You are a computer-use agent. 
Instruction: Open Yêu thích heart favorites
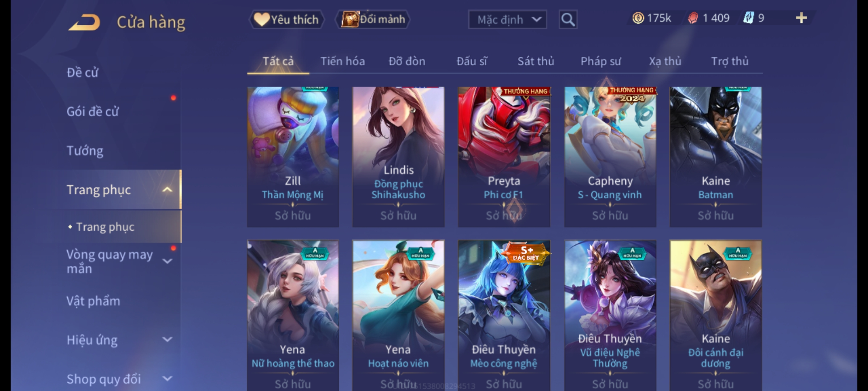(286, 20)
